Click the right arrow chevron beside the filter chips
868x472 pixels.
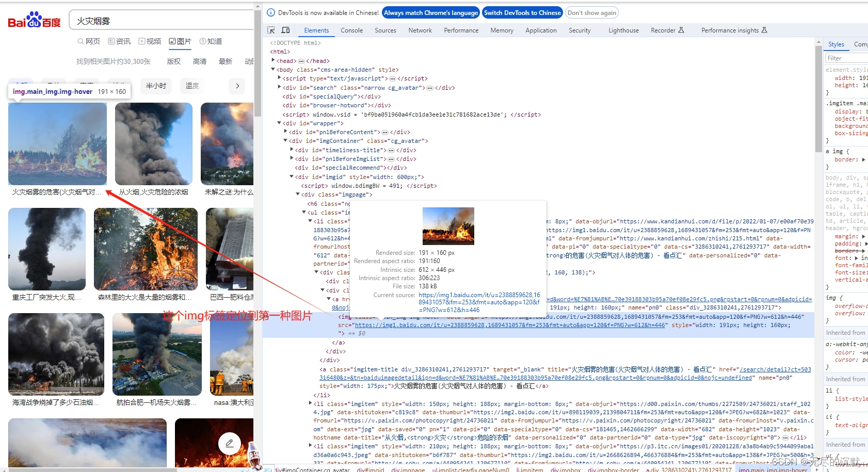tap(237, 86)
